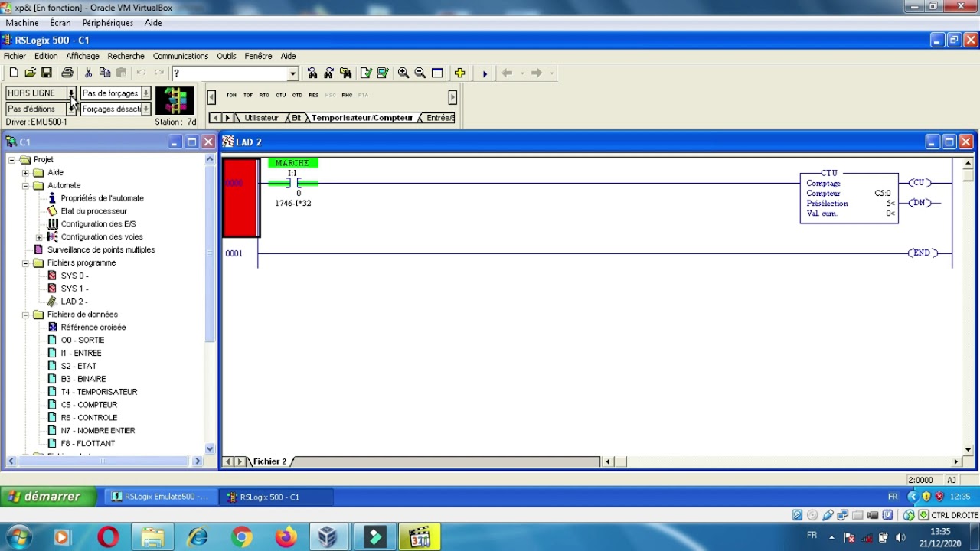Click the first Find binoculars icon
The height and width of the screenshot is (551, 980).
(312, 73)
